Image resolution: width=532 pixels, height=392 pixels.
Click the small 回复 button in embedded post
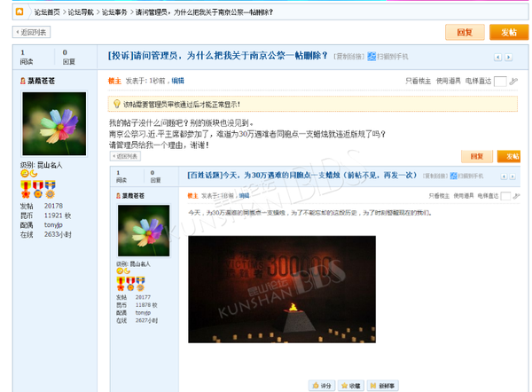tap(477, 156)
